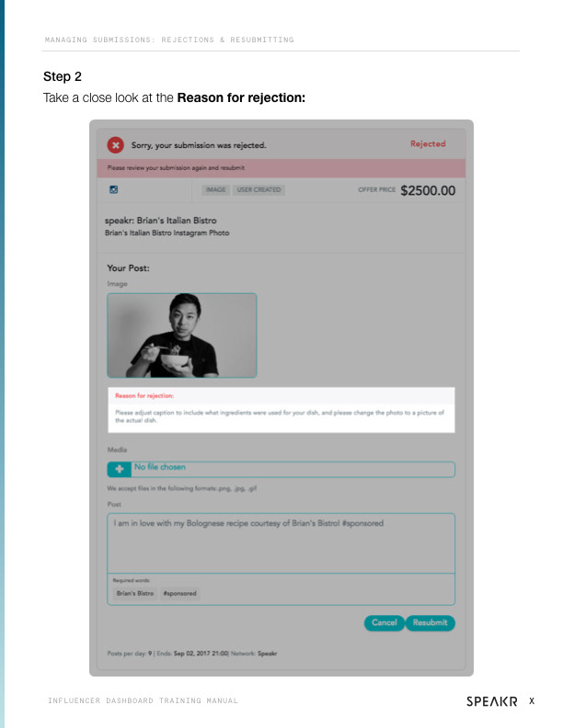Click the SPEAKR logo in footer

[x=492, y=701]
